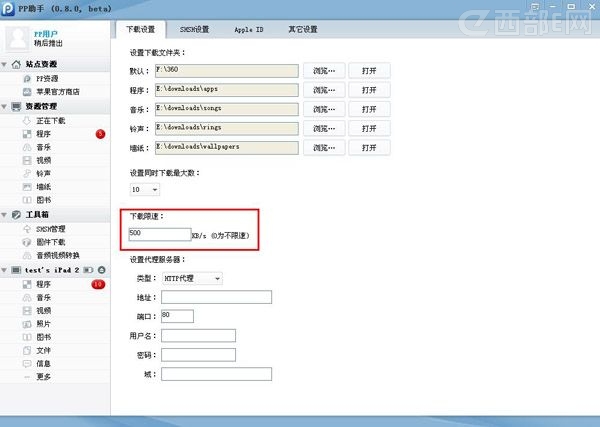Open the PP资源 icon in the sidebar
Viewport: 600px width, 427px height.
pos(27,78)
